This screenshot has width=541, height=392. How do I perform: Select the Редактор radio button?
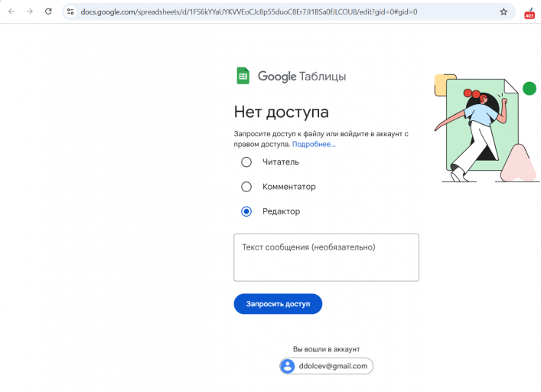246,211
